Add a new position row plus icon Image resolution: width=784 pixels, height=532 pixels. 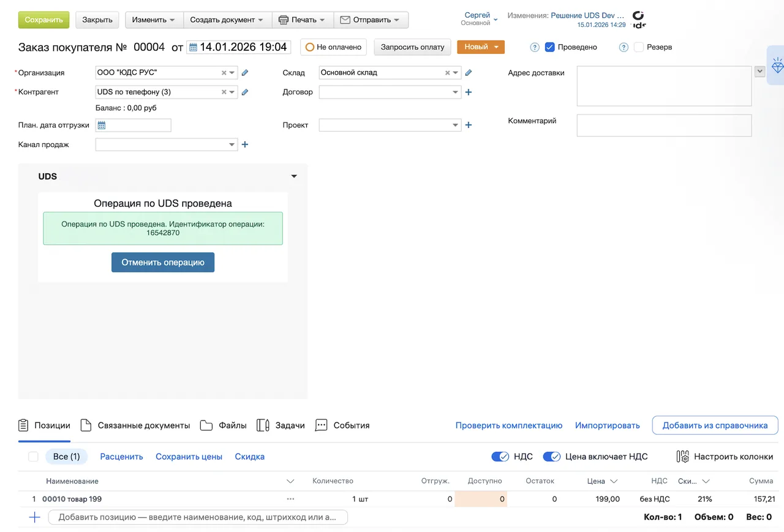click(x=35, y=517)
